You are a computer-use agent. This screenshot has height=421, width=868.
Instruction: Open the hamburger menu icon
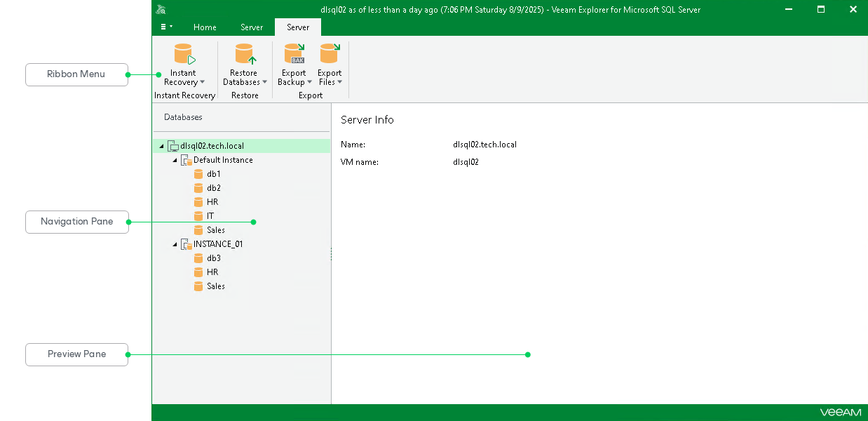pos(165,26)
